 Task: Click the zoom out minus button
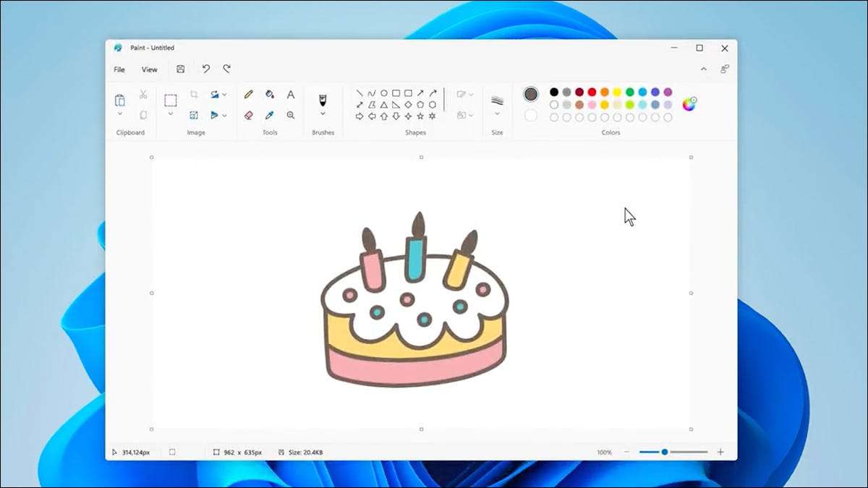coord(626,452)
